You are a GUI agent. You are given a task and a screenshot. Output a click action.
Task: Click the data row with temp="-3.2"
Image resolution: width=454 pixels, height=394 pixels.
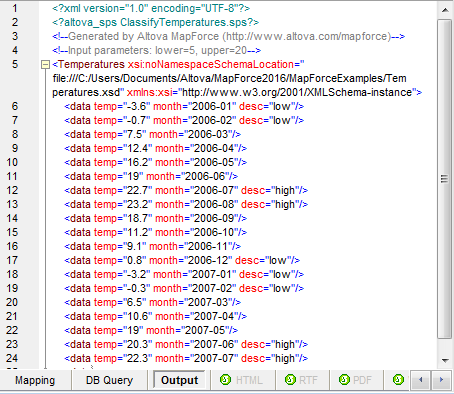pyautogui.click(x=184, y=274)
